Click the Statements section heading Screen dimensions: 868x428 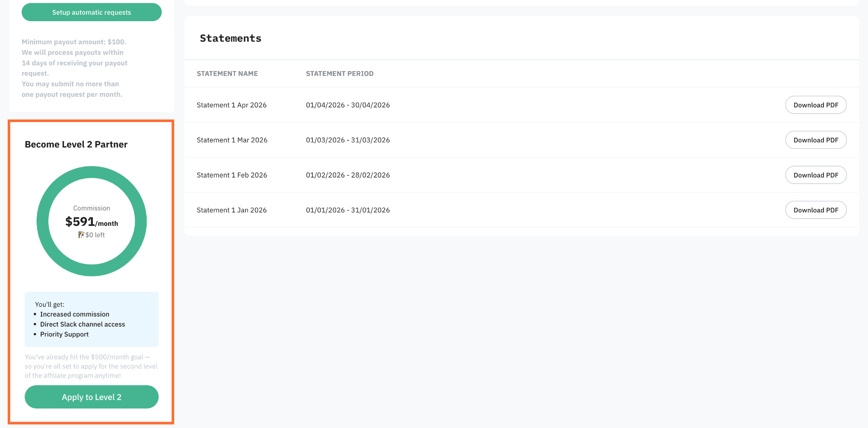[x=231, y=38]
